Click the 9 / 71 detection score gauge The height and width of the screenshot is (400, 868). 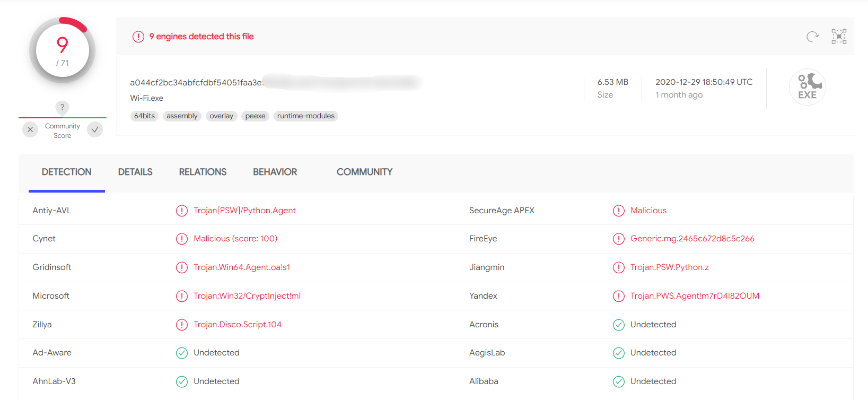point(63,51)
